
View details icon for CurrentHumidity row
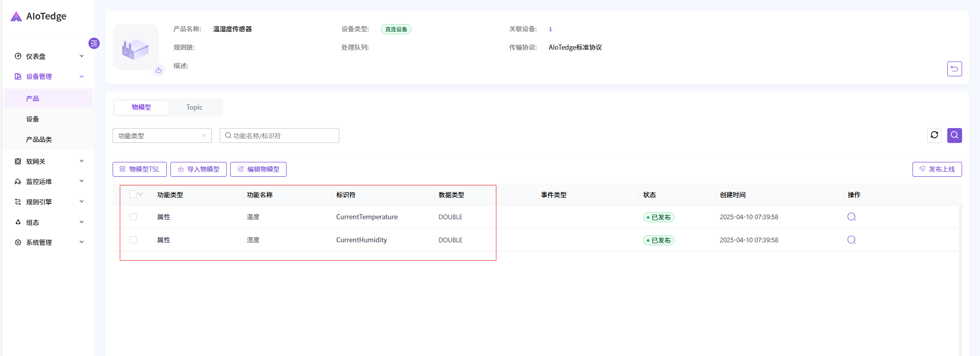pyautogui.click(x=851, y=240)
